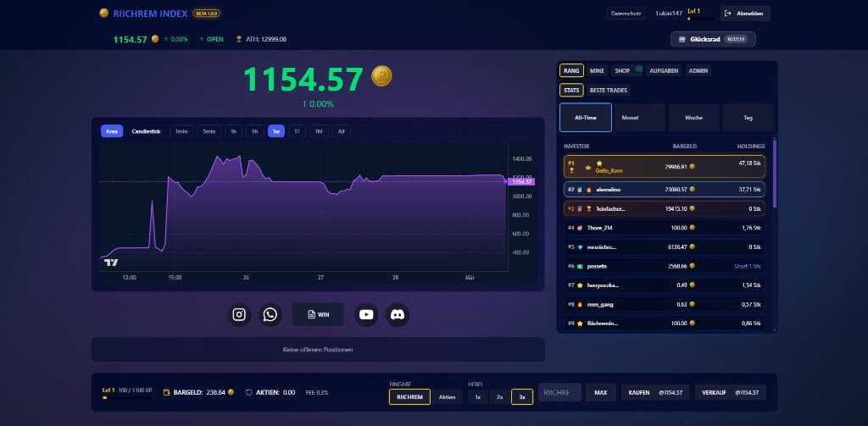Click the refresh icon next to AKTIEN
Image resolution: width=868 pixels, height=426 pixels.
tap(248, 392)
